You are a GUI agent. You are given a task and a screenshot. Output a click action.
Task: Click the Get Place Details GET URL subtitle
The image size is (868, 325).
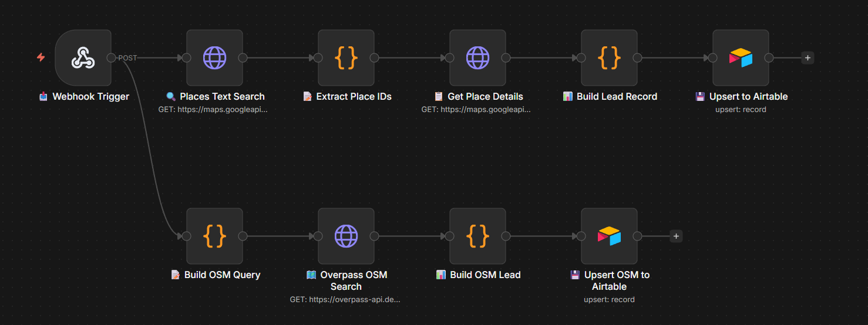click(477, 109)
